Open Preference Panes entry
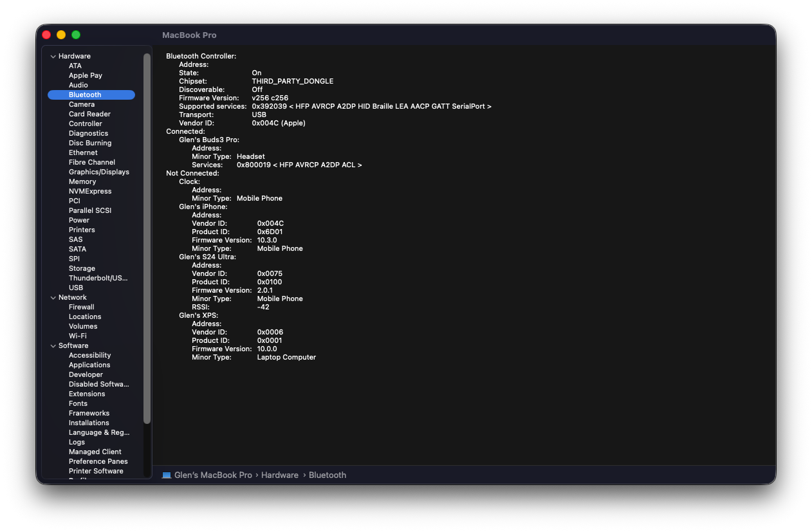 (x=98, y=461)
